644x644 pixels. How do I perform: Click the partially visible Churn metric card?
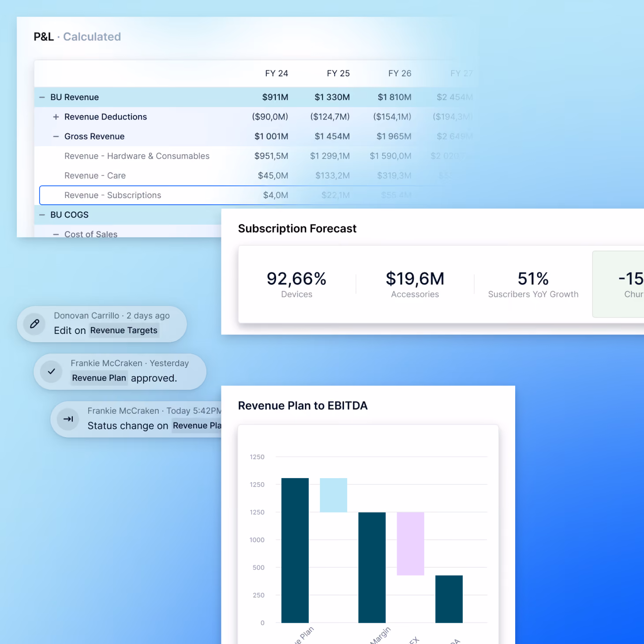point(618,284)
